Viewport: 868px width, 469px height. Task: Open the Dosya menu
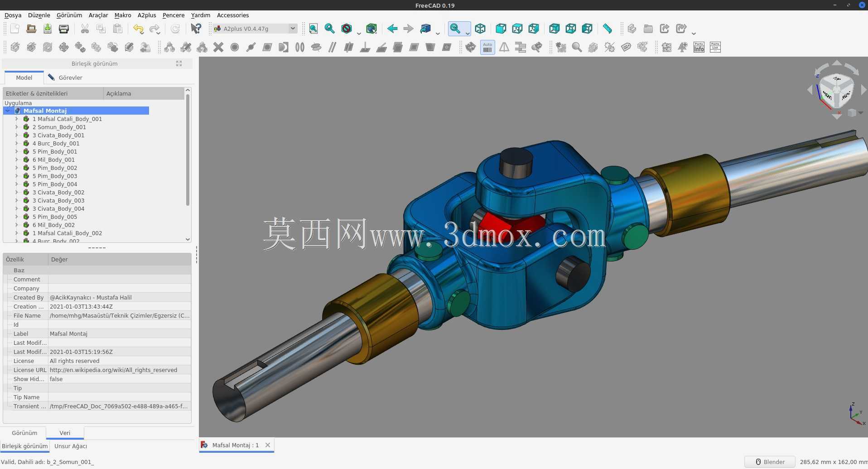[x=13, y=15]
